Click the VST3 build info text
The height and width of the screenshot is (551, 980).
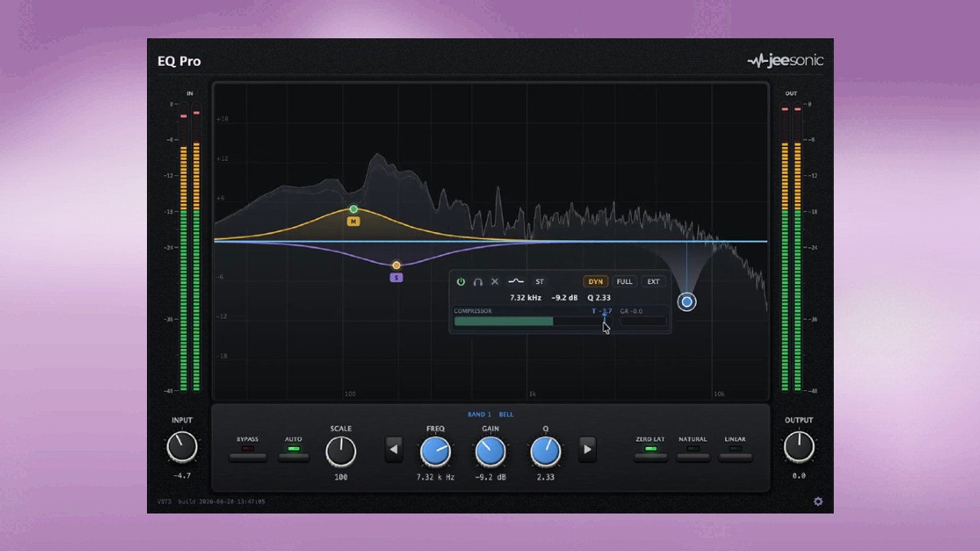point(211,502)
